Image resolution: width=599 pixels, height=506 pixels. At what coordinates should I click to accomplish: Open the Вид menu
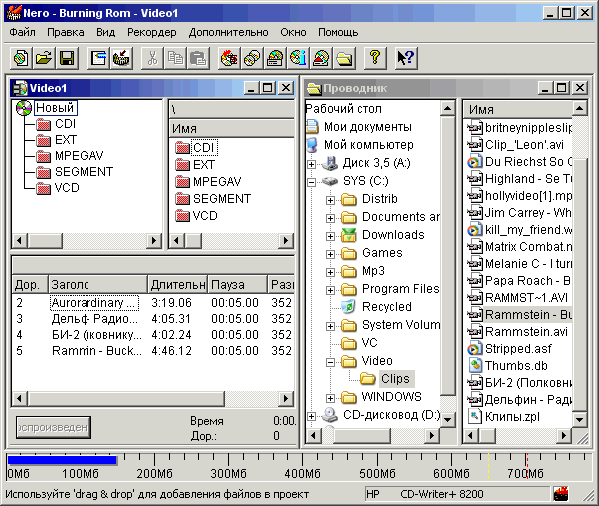click(105, 32)
